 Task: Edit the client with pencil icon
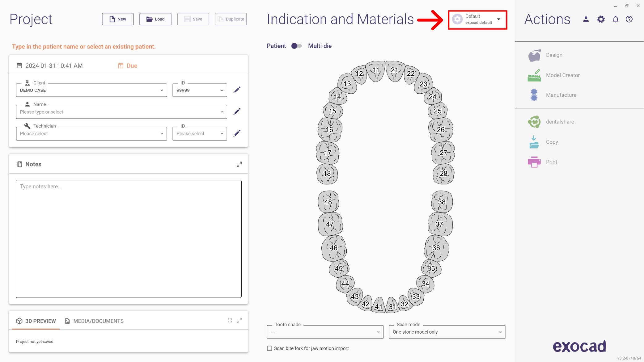click(x=237, y=90)
